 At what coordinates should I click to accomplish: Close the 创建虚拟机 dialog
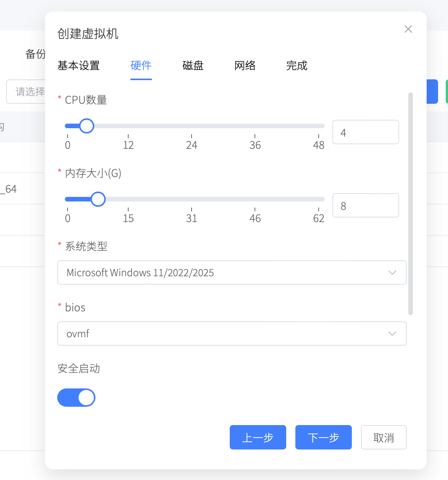point(408,29)
